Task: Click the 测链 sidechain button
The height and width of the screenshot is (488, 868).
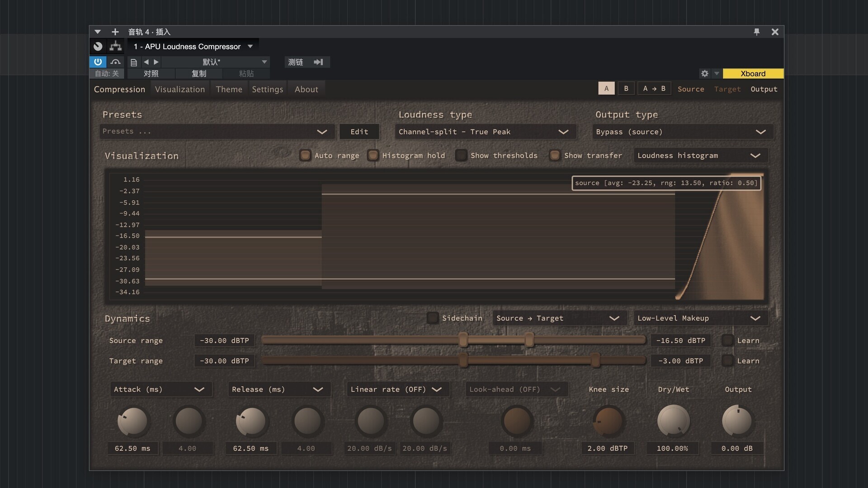Action: [296, 62]
